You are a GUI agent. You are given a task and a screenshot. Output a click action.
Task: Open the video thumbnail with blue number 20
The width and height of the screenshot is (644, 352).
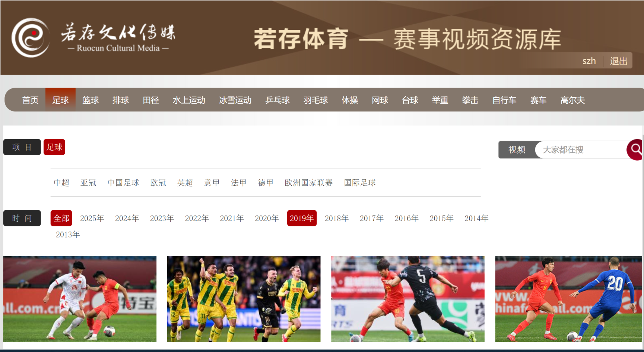[x=568, y=299]
